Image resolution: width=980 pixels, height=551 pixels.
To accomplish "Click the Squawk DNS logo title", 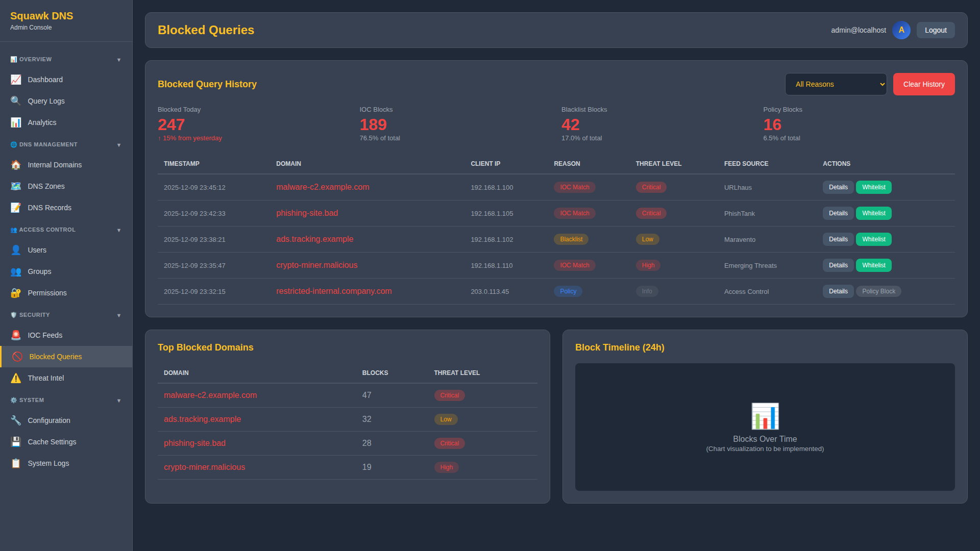I will (42, 16).
